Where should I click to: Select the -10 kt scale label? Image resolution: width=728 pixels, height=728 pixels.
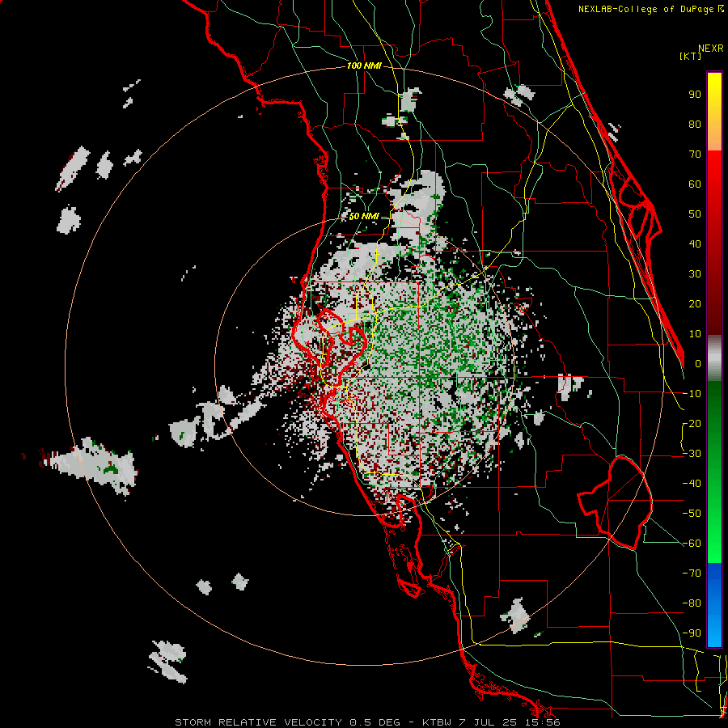click(692, 394)
